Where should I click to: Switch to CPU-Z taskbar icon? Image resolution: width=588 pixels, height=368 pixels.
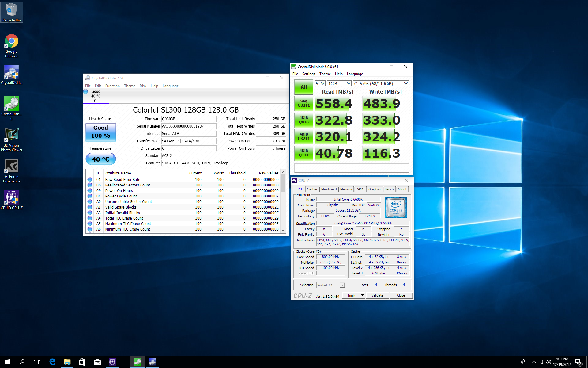pos(112,362)
